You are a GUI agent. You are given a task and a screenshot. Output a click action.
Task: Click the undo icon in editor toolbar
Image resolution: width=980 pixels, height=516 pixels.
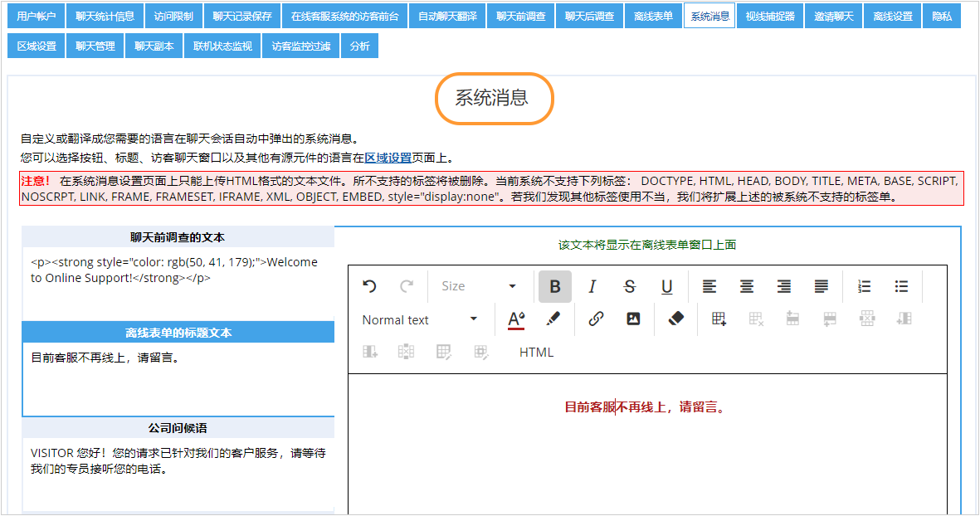click(x=369, y=286)
